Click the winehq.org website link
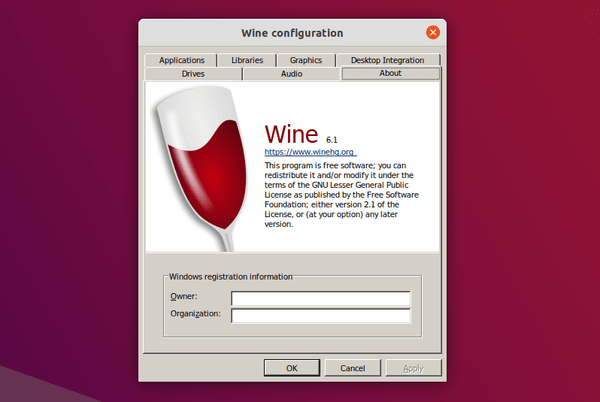Image resolution: width=600 pixels, height=402 pixels. (x=310, y=152)
